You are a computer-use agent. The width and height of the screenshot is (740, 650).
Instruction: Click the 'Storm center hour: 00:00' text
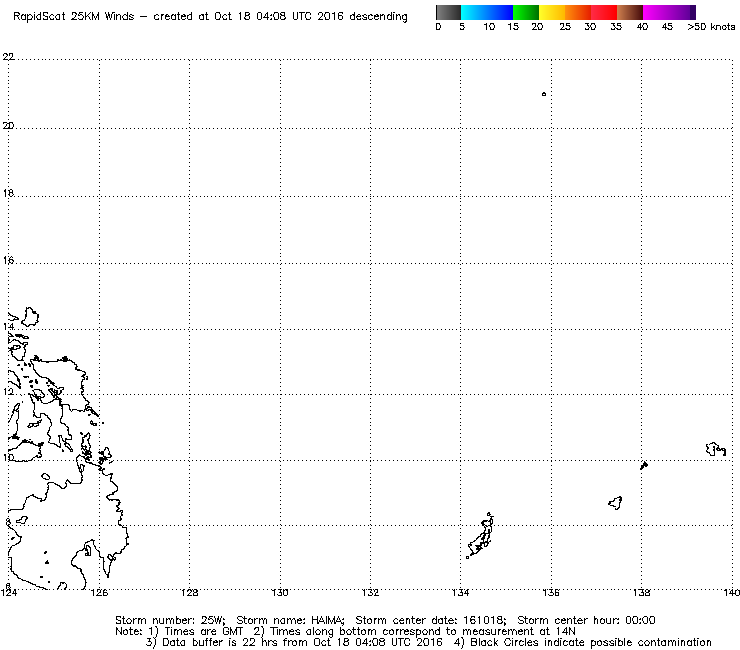pyautogui.click(x=587, y=620)
